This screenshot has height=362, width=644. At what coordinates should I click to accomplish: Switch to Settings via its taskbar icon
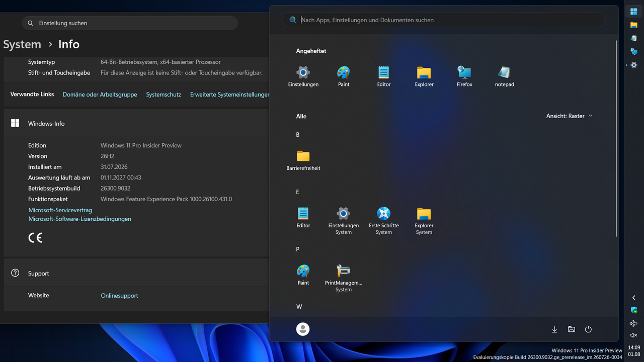tap(634, 65)
